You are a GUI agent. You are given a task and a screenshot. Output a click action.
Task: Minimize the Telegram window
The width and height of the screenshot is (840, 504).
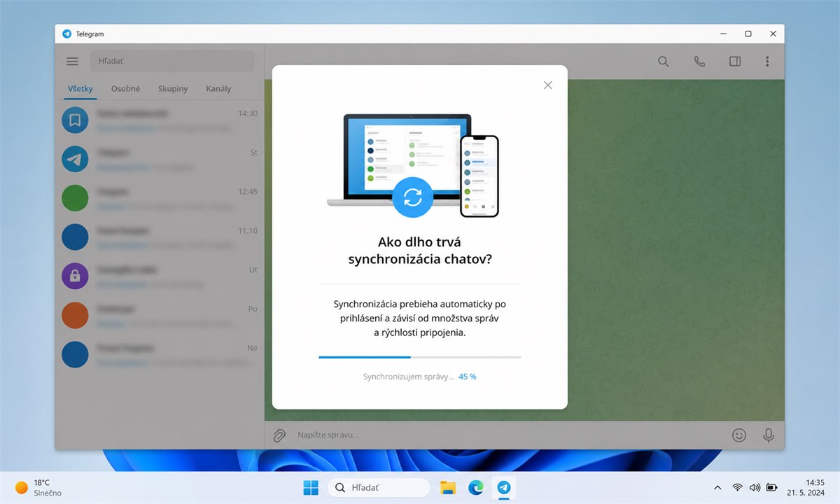[x=723, y=34]
